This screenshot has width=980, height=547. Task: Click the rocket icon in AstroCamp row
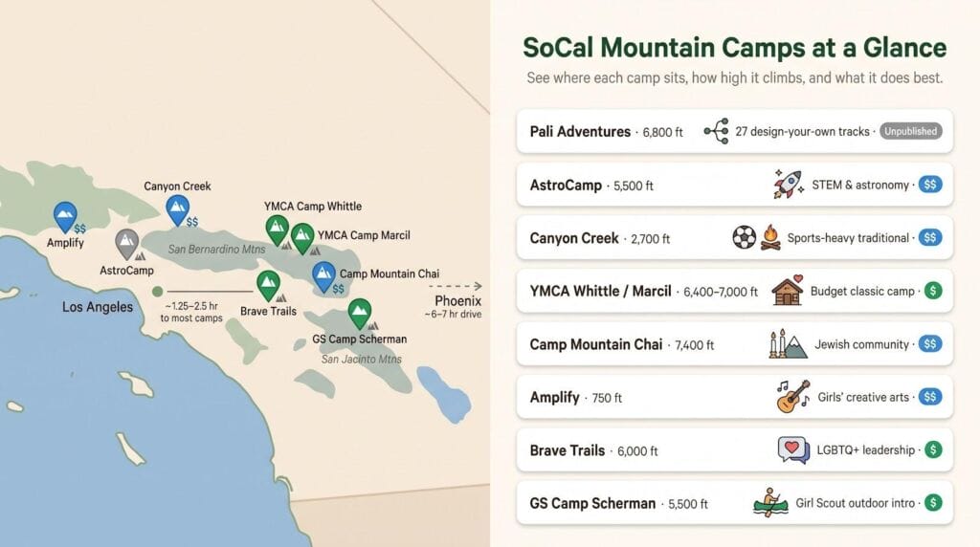(x=789, y=185)
